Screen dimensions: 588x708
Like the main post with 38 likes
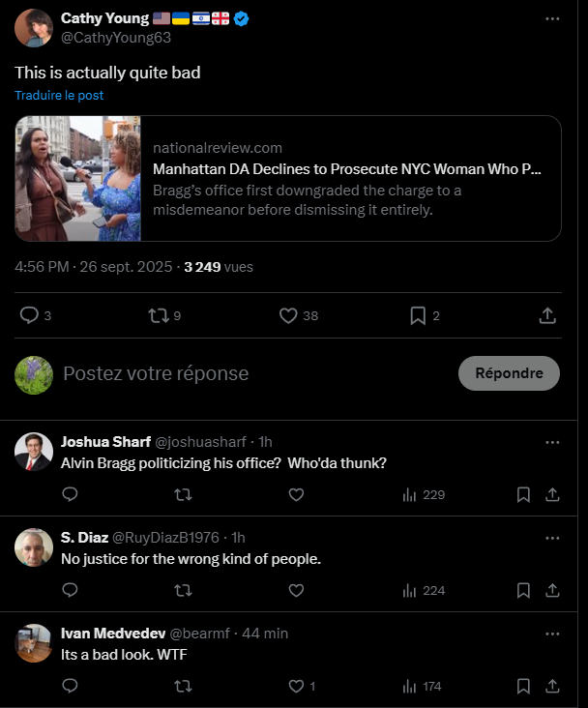click(287, 315)
